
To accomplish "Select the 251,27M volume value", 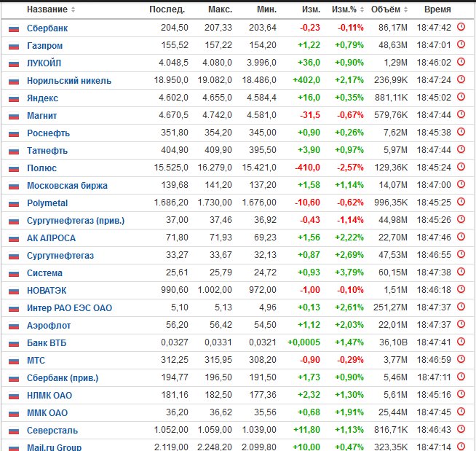I will click(x=390, y=307).
